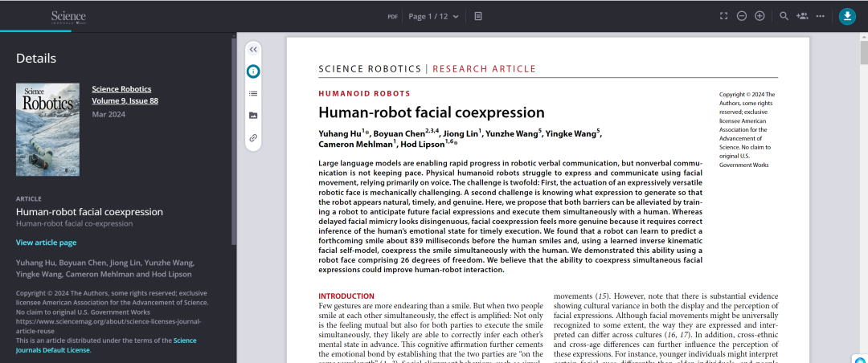The image size is (868, 363).
Task: Open the Science Robotics journal link
Action: (x=121, y=89)
